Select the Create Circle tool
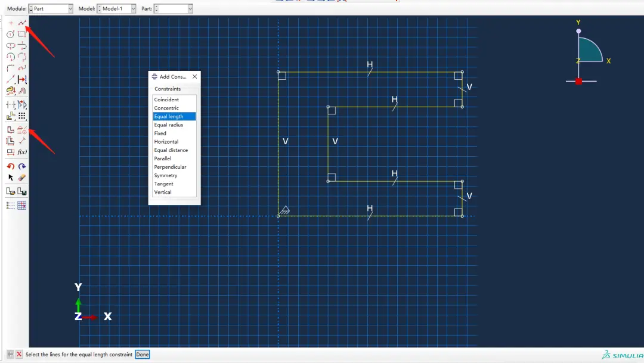 pos(10,35)
